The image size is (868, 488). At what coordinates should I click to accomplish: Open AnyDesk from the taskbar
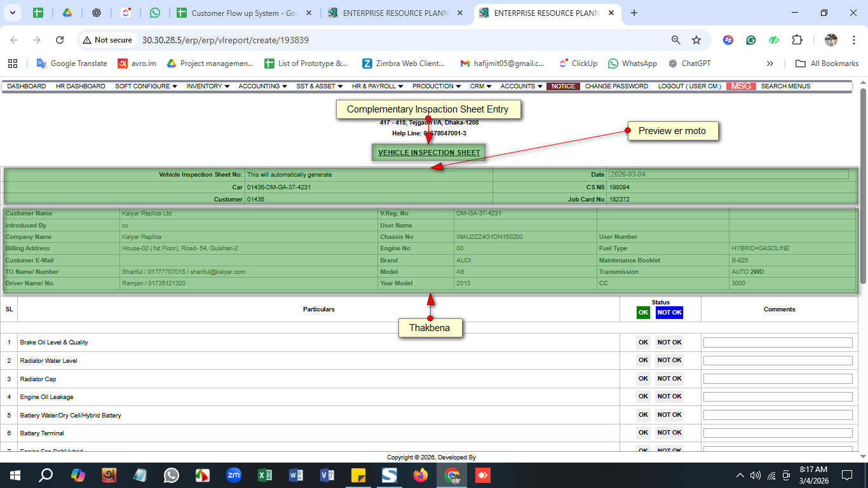pyautogui.click(x=483, y=475)
